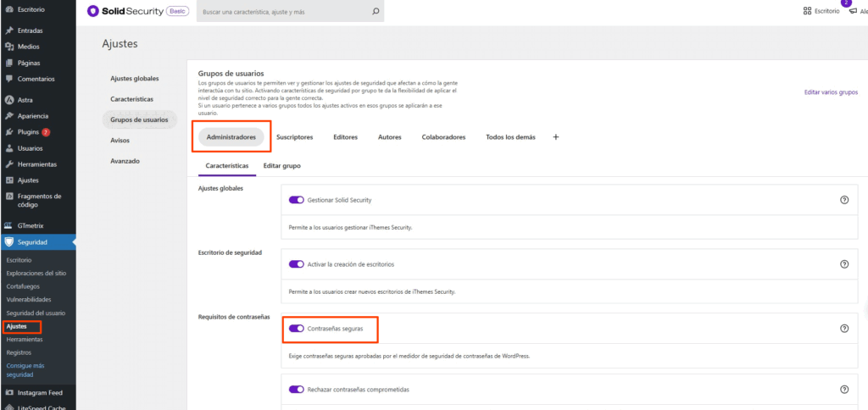The image size is (868, 410).
Task: Click the GTmetrix icon in sidebar
Action: pos(8,225)
